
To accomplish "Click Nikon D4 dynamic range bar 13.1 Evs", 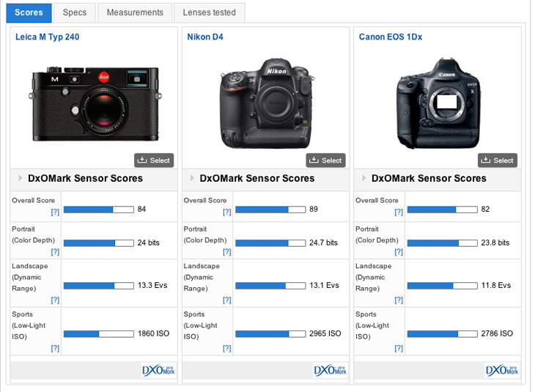I will point(270,286).
